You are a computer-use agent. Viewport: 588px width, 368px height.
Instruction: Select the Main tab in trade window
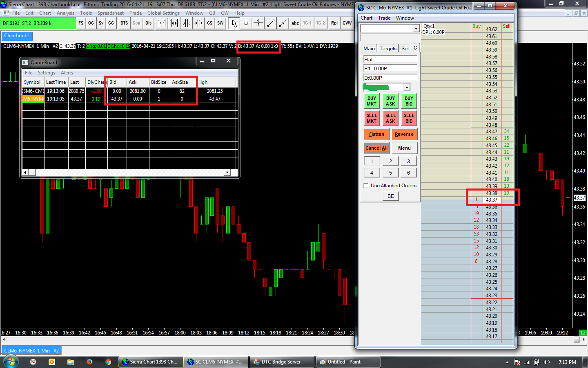click(369, 48)
